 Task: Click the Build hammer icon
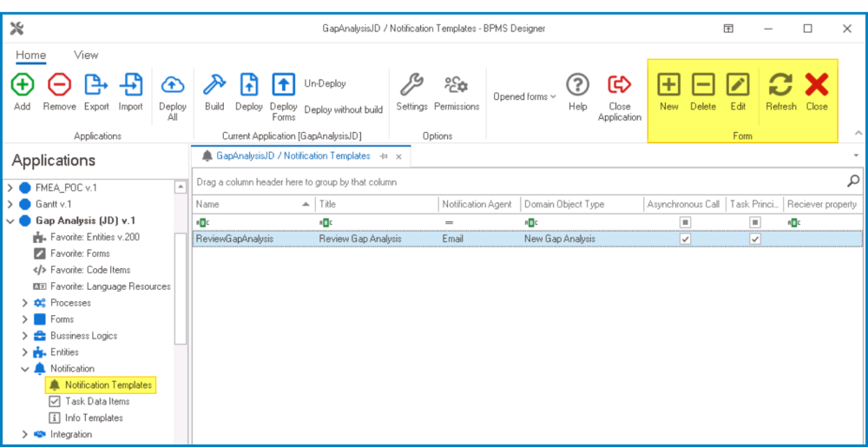point(214,85)
